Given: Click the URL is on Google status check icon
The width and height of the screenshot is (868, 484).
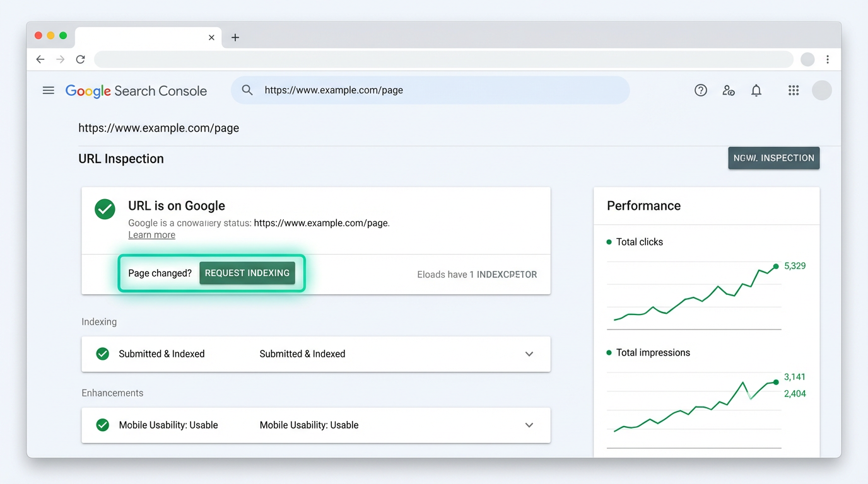Looking at the screenshot, I should pyautogui.click(x=105, y=209).
